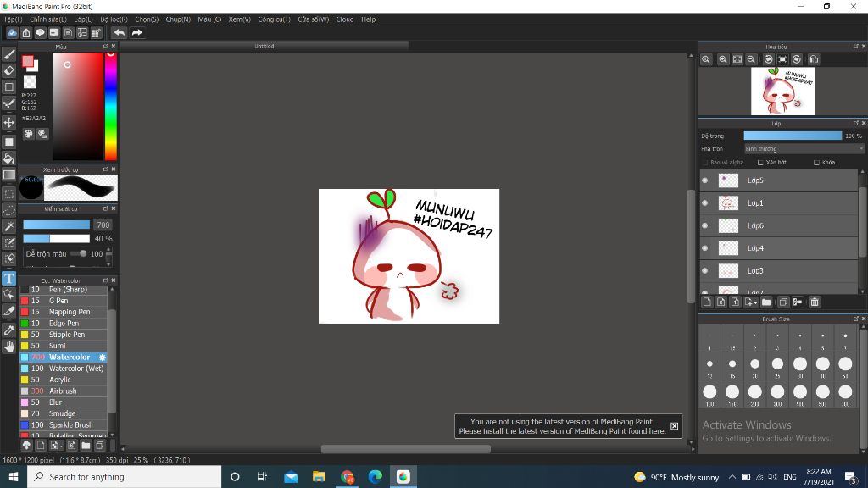
Task: Toggle the Dễ trộn màu switch
Action: [x=79, y=254]
